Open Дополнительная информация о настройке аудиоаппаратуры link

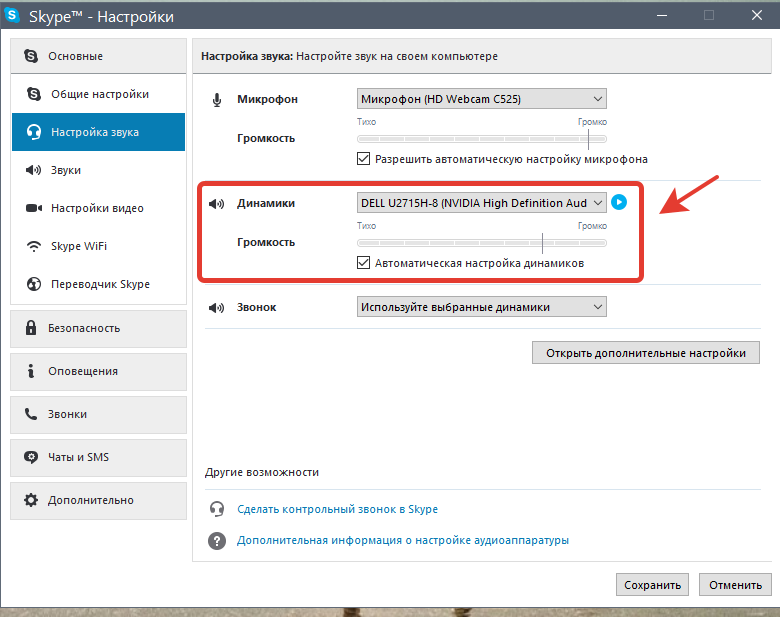pyautogui.click(x=403, y=540)
